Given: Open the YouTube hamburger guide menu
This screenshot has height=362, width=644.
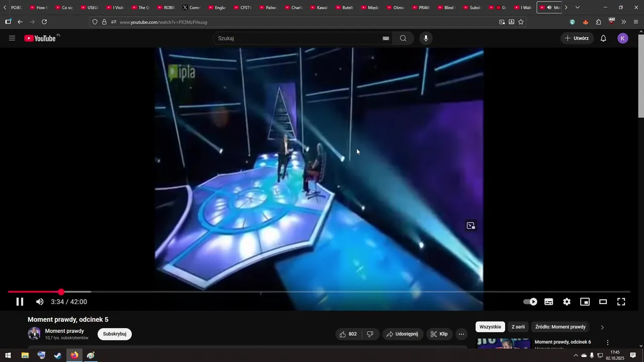Looking at the screenshot, I should tap(12, 38).
